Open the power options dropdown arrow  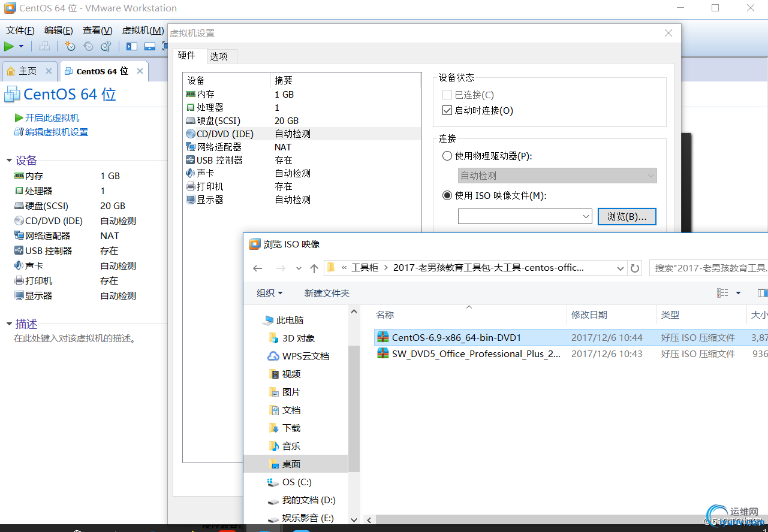(22, 46)
